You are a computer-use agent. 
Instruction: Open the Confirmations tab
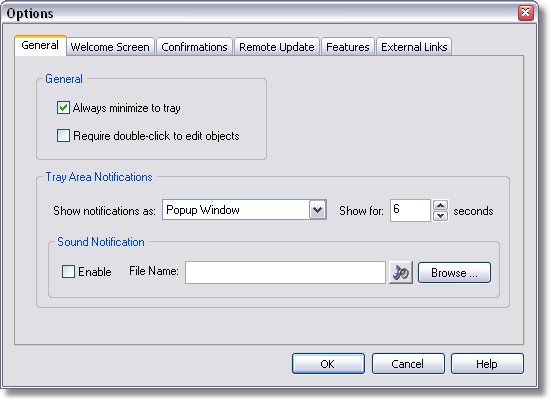pyautogui.click(x=194, y=47)
